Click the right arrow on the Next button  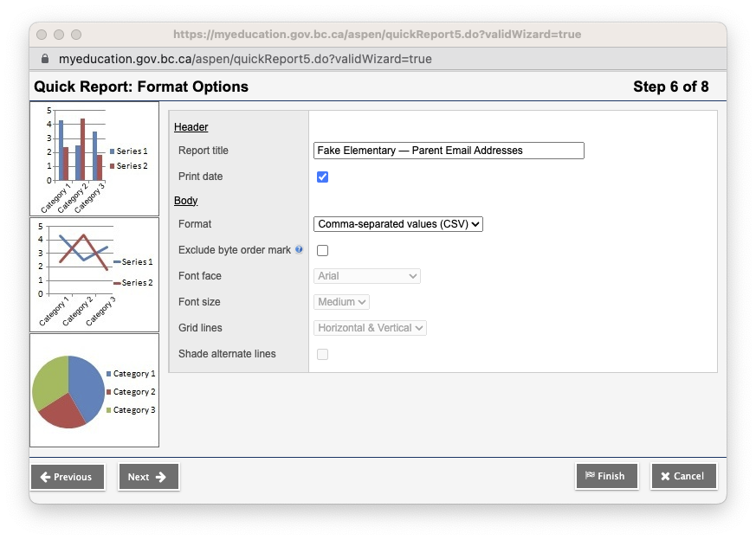(159, 477)
